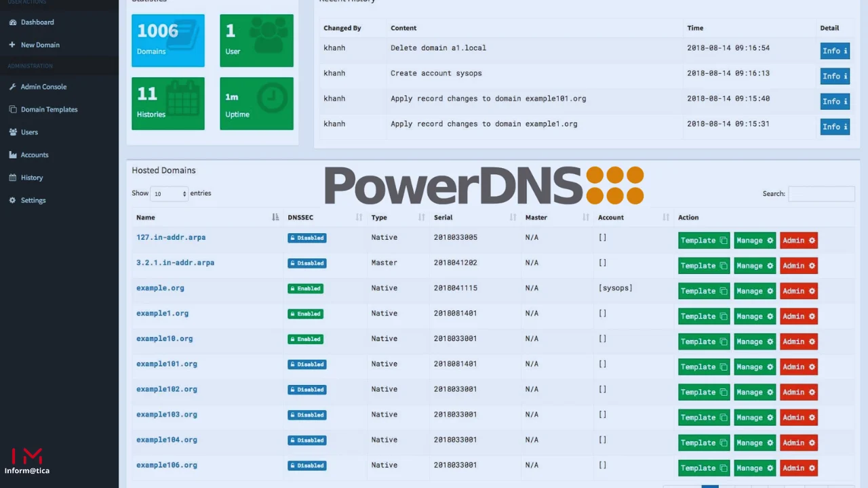The image size is (868, 488).
Task: Click the chart icon beside Accounts
Action: coord(12,155)
